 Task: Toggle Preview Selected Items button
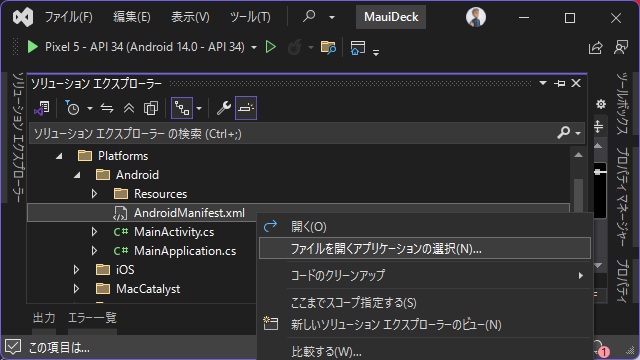pos(246,108)
